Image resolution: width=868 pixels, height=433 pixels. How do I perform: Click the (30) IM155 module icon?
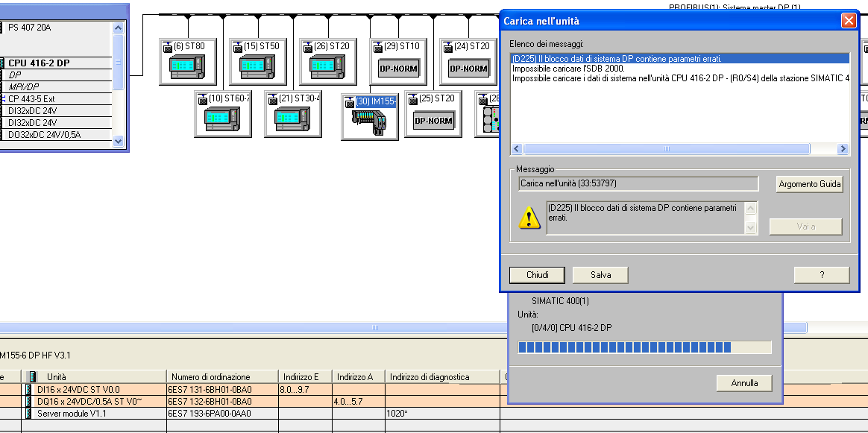tap(370, 121)
